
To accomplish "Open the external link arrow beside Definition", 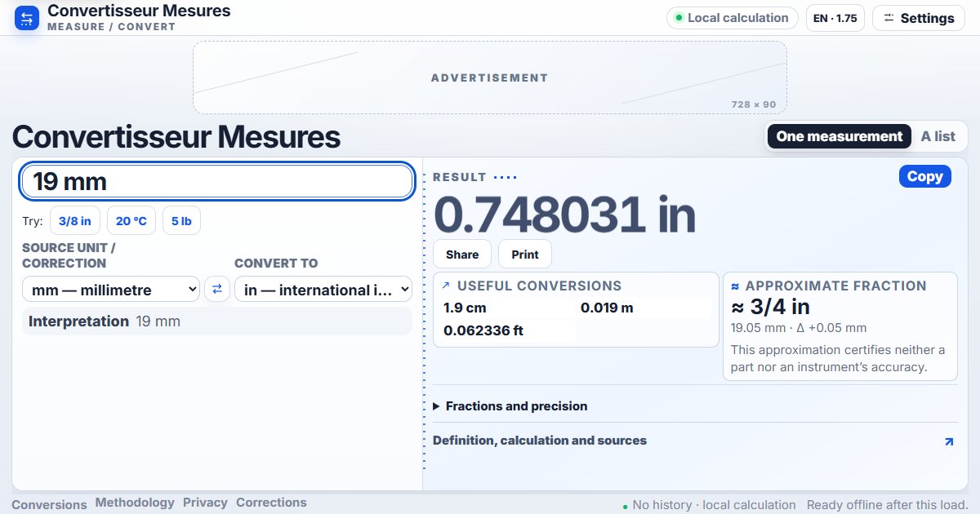I will point(948,441).
